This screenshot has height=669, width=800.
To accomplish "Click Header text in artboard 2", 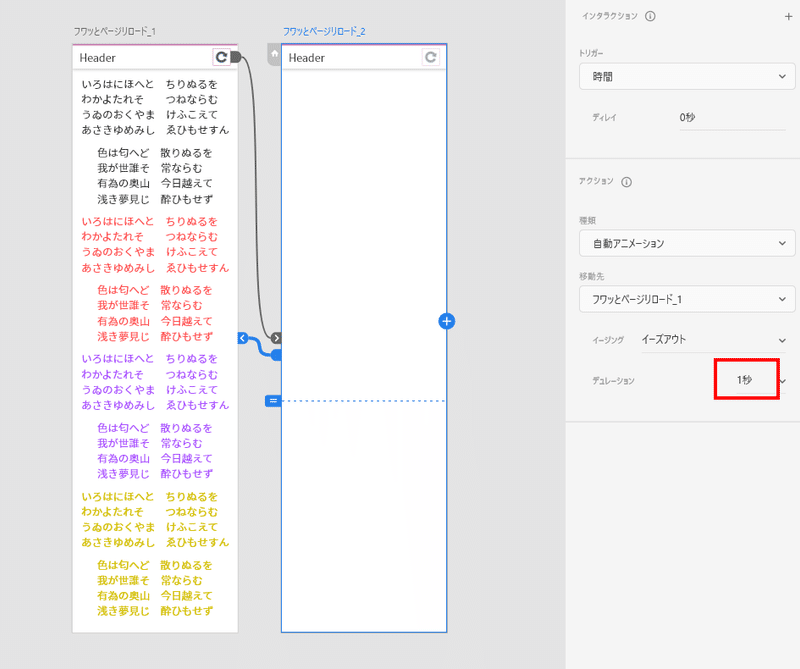I will (307, 58).
